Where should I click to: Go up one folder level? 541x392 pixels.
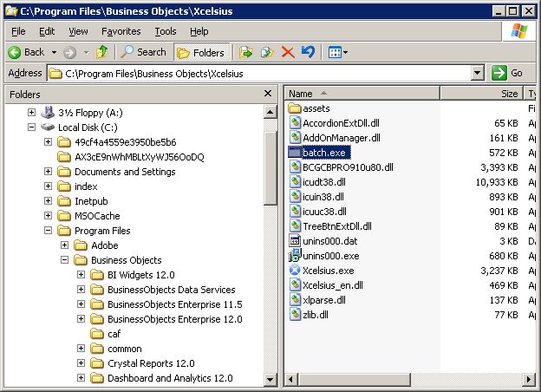(x=101, y=52)
